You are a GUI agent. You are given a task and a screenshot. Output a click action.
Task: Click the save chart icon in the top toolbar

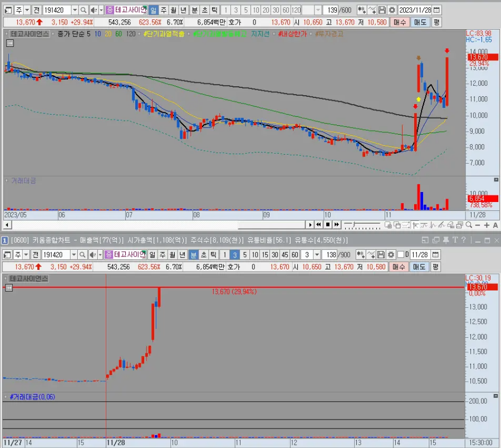pyautogui.click(x=382, y=10)
